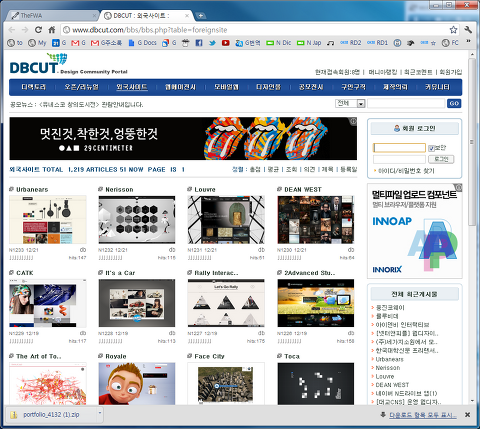Open the find ID/password link

click(x=406, y=171)
